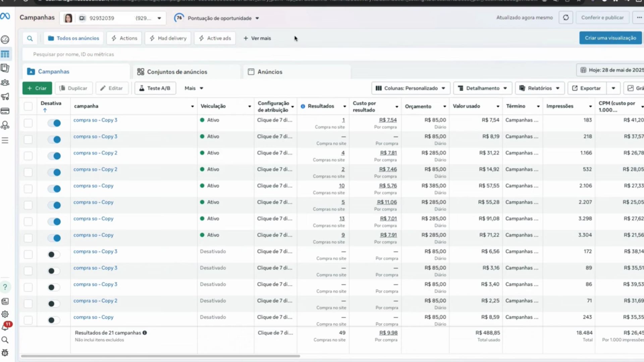Click the Meta logo icon
Image resolution: width=644 pixels, height=362 pixels.
[5, 16]
